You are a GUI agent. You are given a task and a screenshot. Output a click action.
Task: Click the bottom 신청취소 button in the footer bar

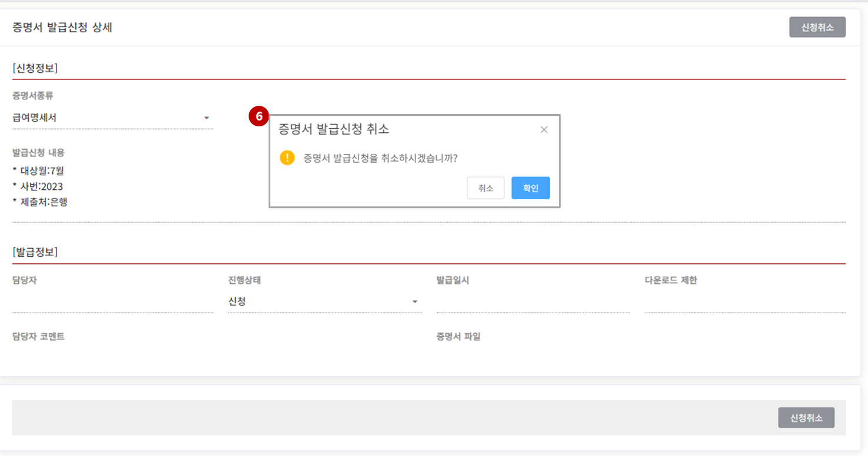point(806,418)
